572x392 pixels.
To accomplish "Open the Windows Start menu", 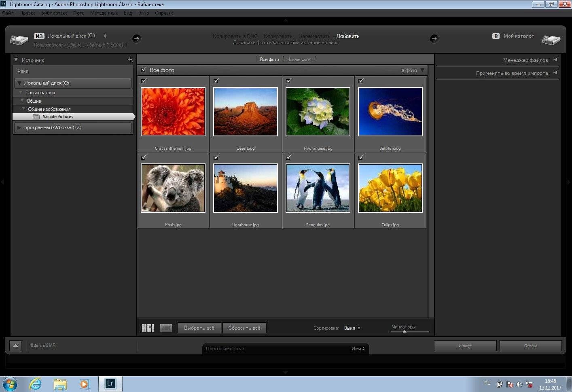I will tap(10, 384).
